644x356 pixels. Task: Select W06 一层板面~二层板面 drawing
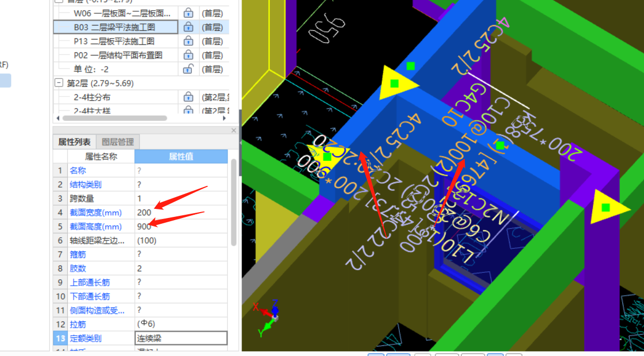[x=123, y=13]
